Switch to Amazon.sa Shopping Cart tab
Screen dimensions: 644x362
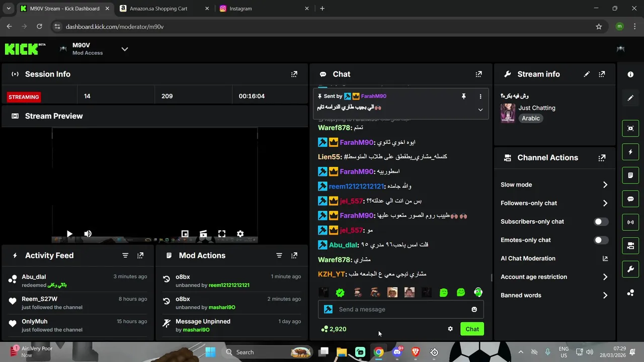point(164,9)
